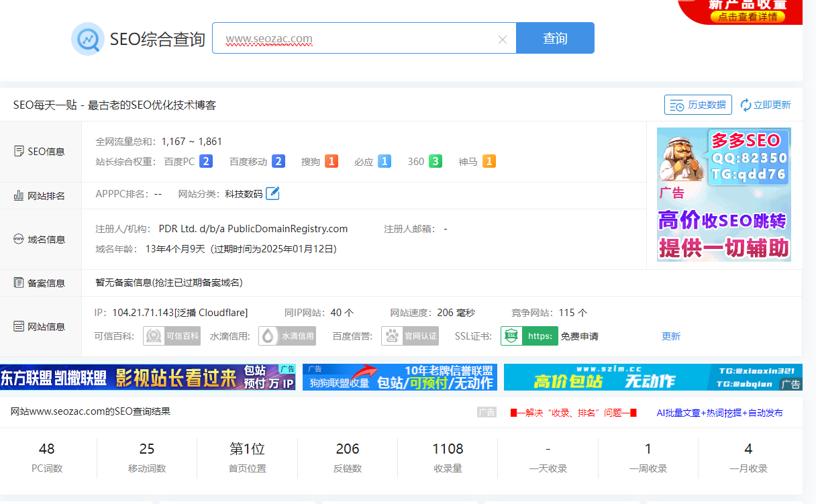This screenshot has height=504, width=816.
Task: Click the 第1位 首页位置 value
Action: [x=247, y=448]
